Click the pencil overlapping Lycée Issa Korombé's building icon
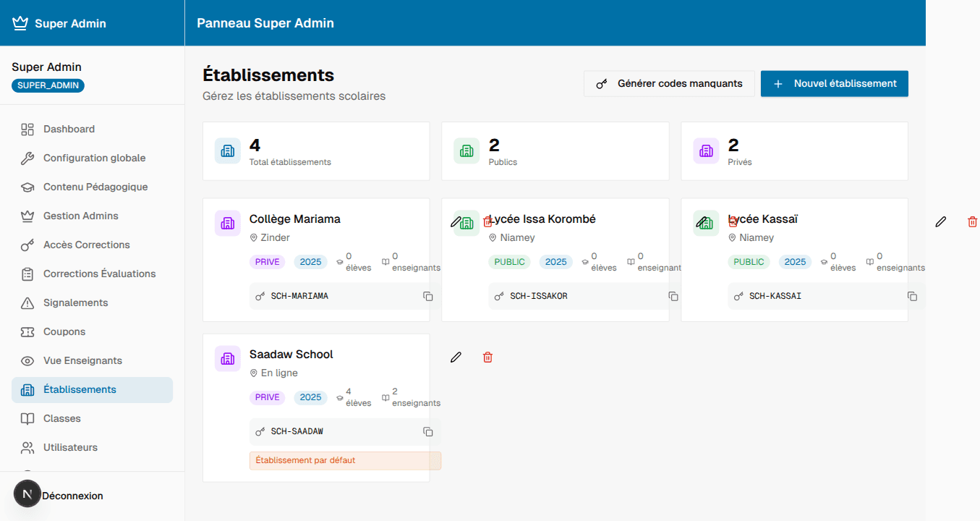This screenshot has width=980, height=521. point(456,222)
